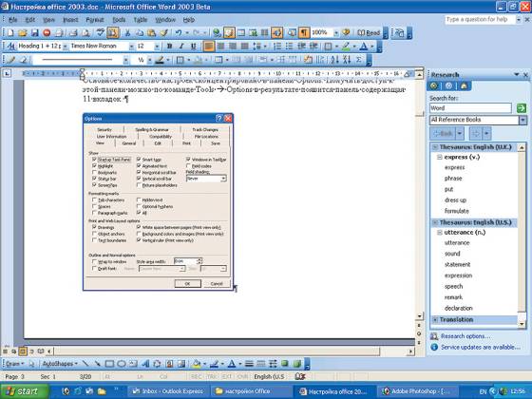Select Rectangle tool in Drawing toolbar

coord(109,364)
